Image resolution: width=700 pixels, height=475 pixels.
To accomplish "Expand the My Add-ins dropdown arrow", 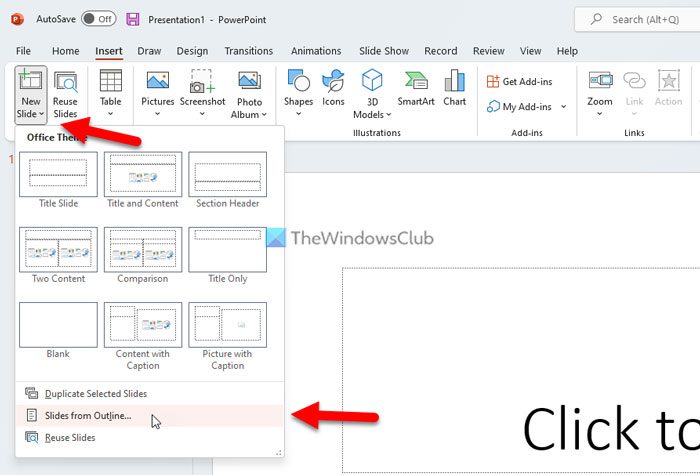I will (563, 107).
